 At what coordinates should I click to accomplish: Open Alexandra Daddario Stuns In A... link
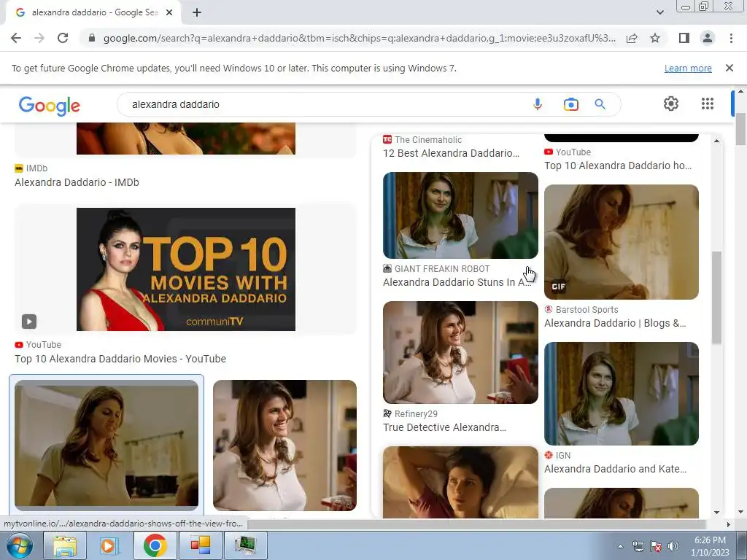(457, 282)
